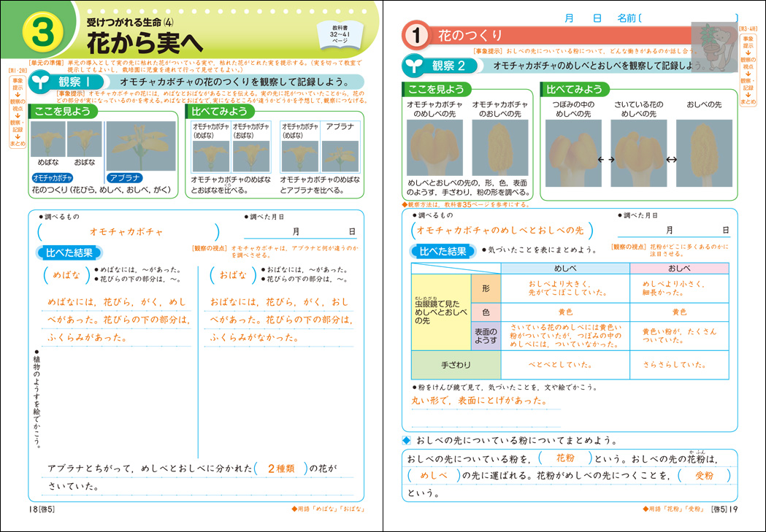Click the めばな bracket label in results
This screenshot has height=532, width=766.
point(66,275)
